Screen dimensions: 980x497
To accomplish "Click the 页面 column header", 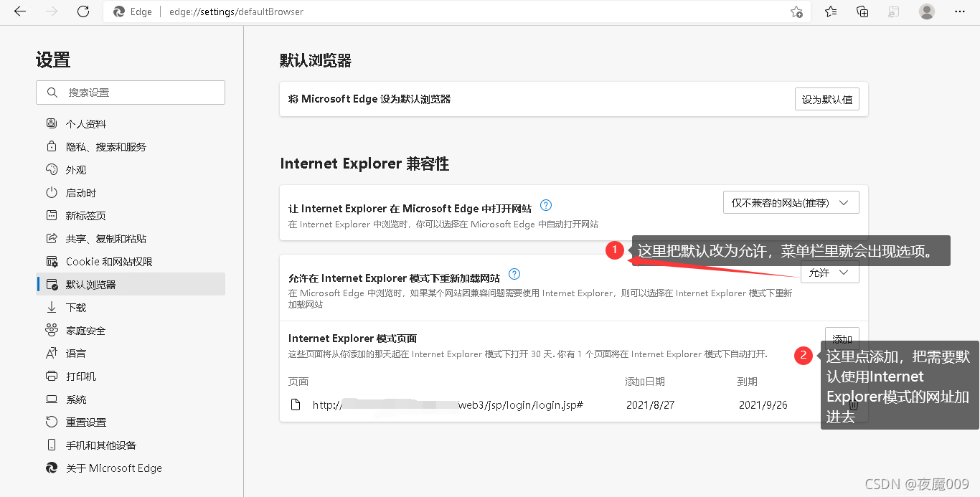I will pyautogui.click(x=298, y=382).
